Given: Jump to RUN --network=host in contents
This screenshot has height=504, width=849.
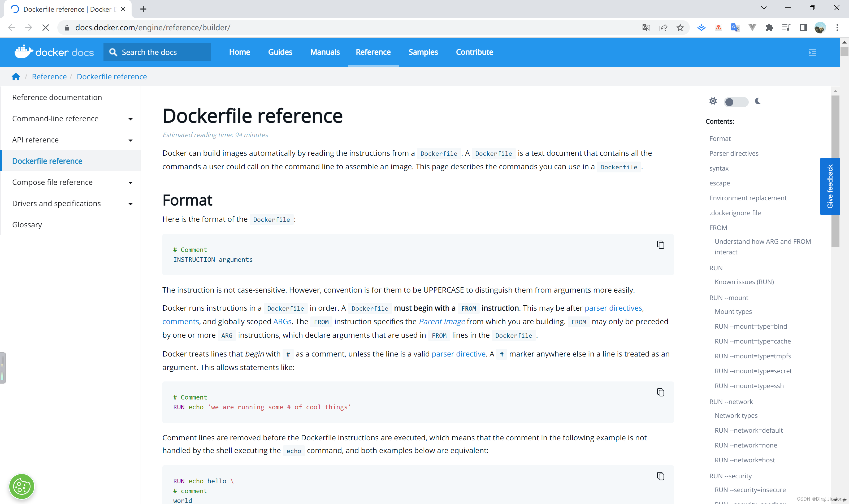Looking at the screenshot, I should [x=745, y=460].
